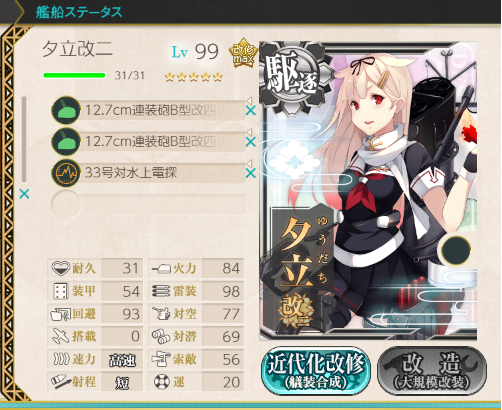
Task: Expand arrow beside first equipment slot
Action: point(249,101)
